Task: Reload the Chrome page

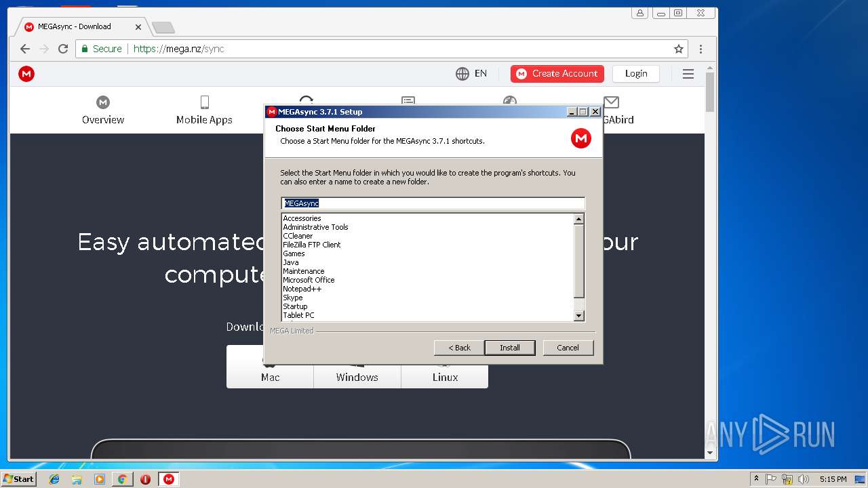Action: [63, 49]
